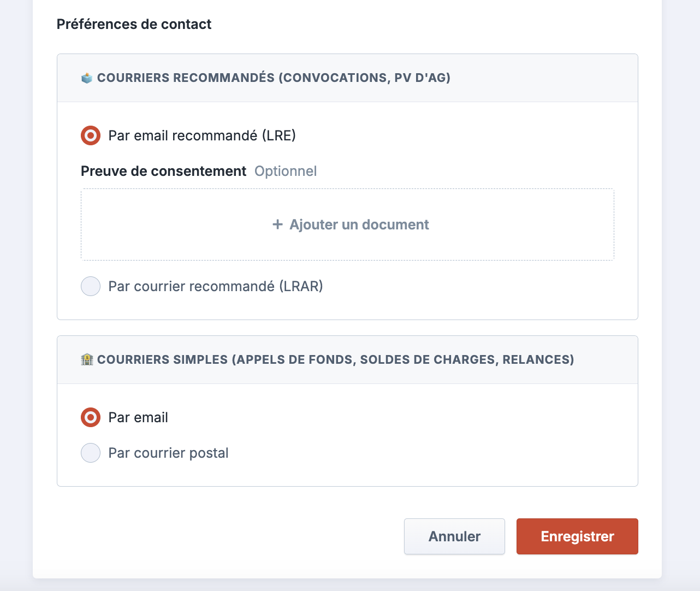
Task: Click the Préférences de contact heading
Action: (134, 24)
